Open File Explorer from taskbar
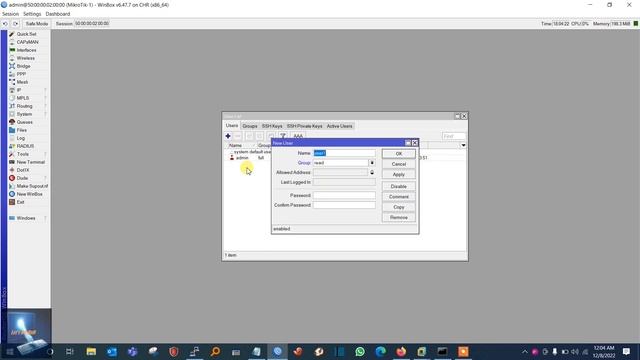Viewport: 640px width, 360px height. tap(91, 351)
